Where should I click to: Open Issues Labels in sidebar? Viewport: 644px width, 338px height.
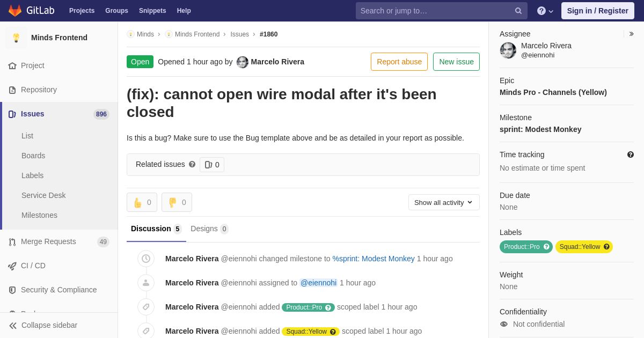point(32,175)
